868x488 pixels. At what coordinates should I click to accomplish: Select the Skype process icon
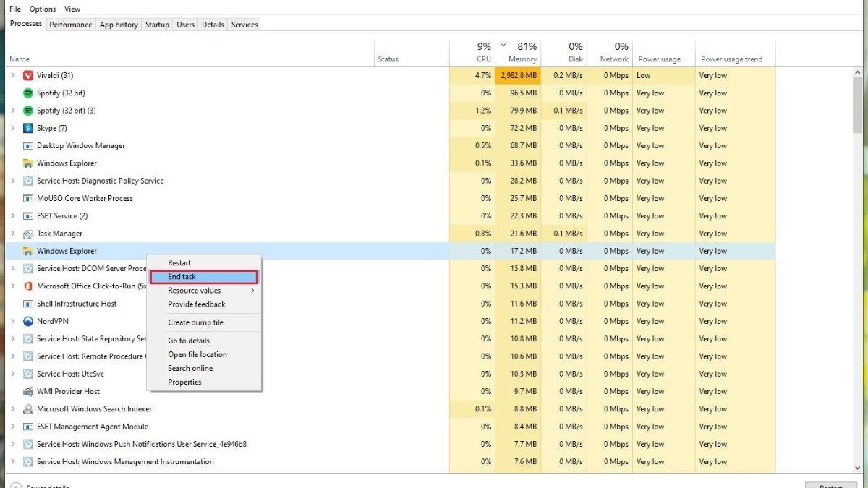[27, 128]
